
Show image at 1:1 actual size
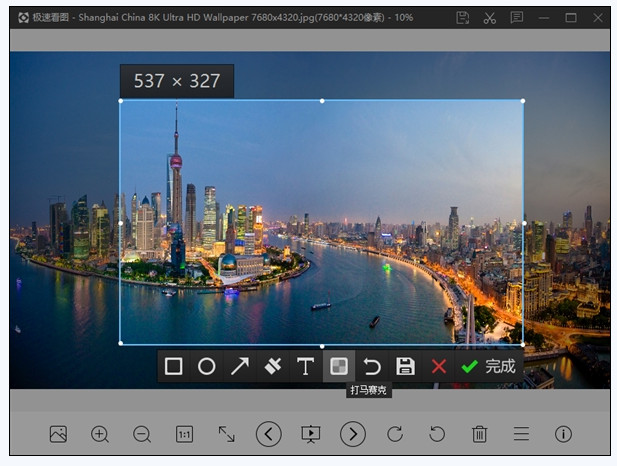pyautogui.click(x=185, y=434)
